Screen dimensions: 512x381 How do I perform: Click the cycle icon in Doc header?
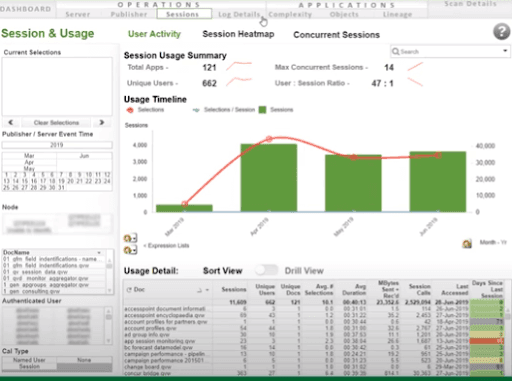click(x=129, y=290)
